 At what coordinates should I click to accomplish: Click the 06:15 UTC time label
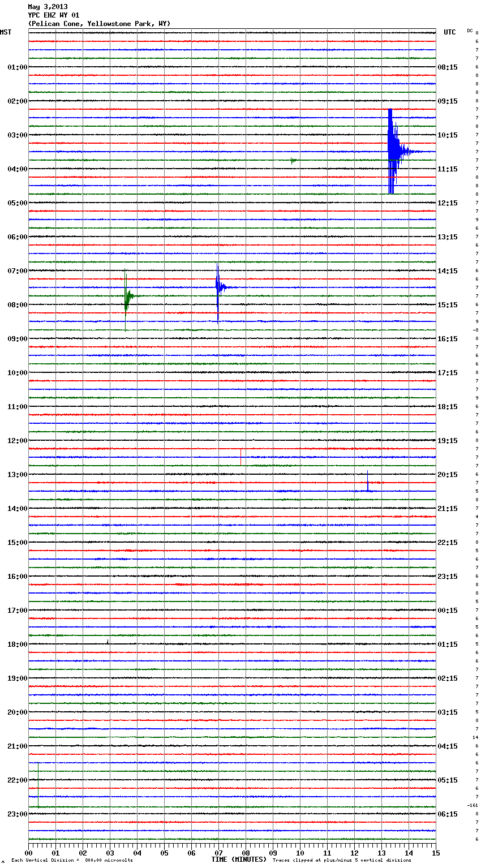click(x=448, y=814)
